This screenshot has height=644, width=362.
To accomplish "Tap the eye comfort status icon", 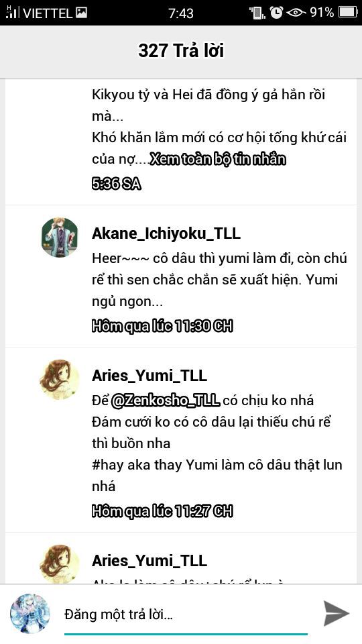I will coord(296,13).
